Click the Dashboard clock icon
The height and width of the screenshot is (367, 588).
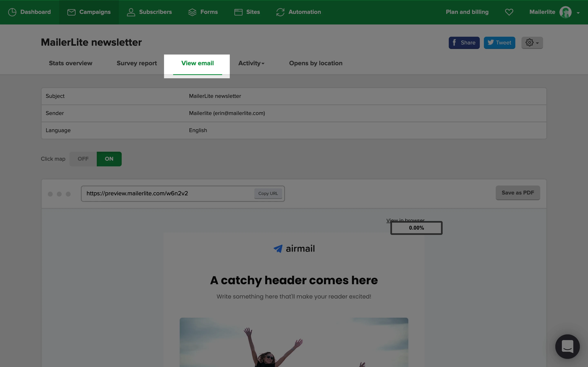12,12
